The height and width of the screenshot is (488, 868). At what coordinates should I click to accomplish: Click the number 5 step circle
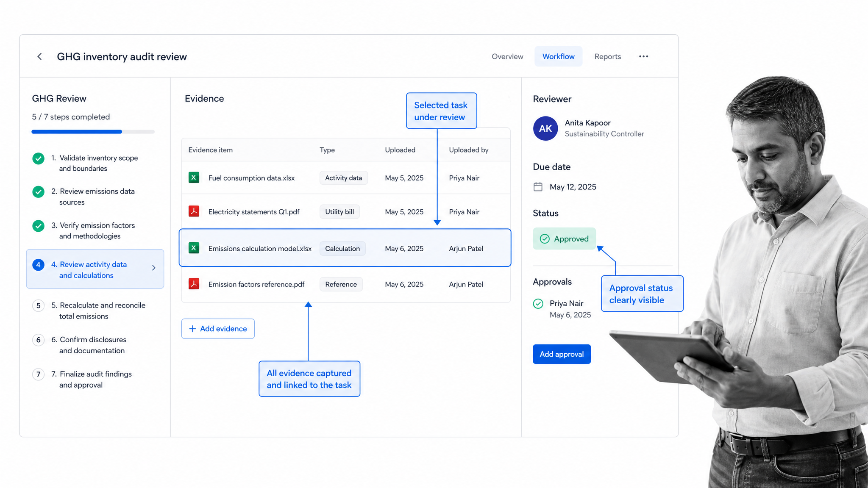[38, 305]
